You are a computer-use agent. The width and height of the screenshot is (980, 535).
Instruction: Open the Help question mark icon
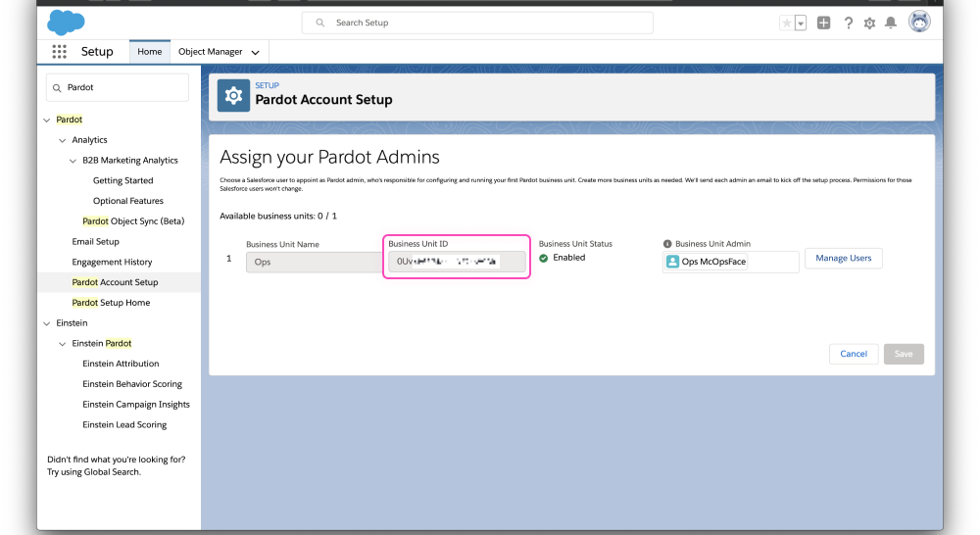pyautogui.click(x=848, y=23)
